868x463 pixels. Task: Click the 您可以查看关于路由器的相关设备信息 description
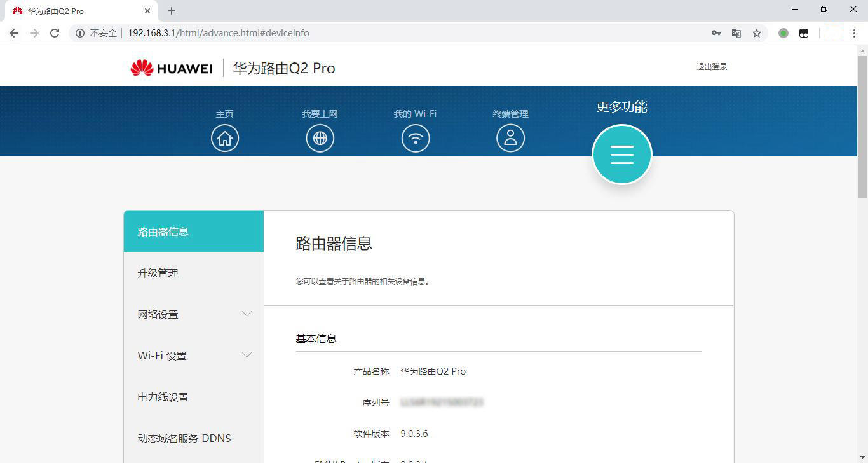pyautogui.click(x=363, y=281)
